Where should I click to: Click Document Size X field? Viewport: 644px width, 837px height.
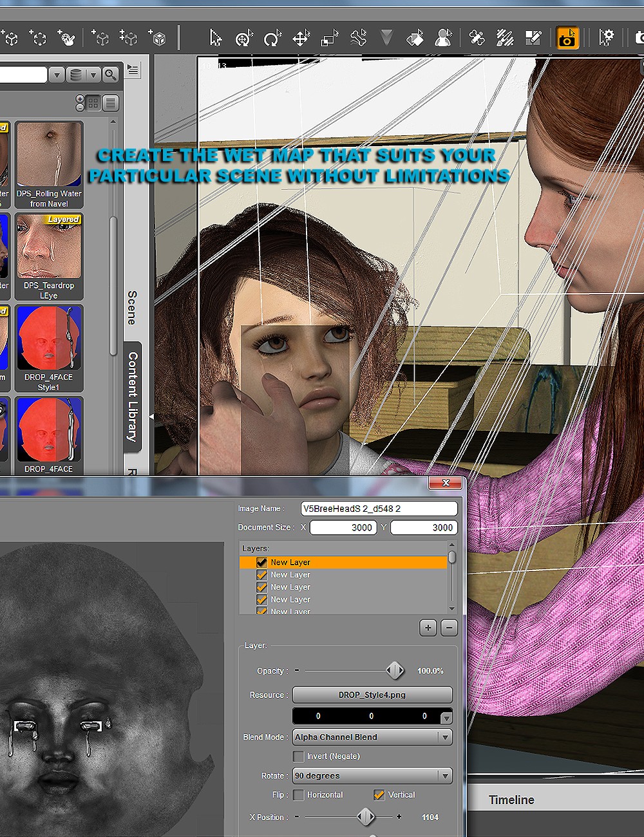pyautogui.click(x=343, y=527)
